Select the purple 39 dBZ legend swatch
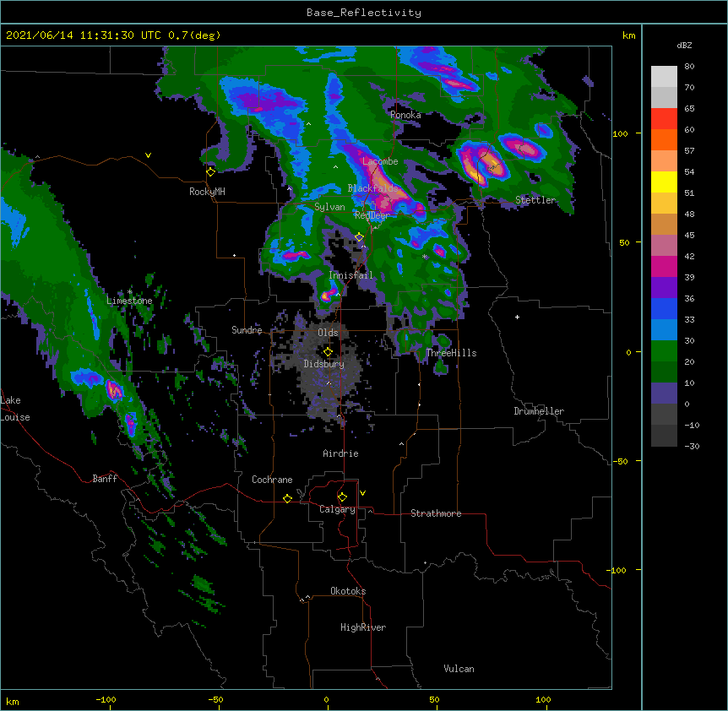728x711 pixels. [x=664, y=288]
